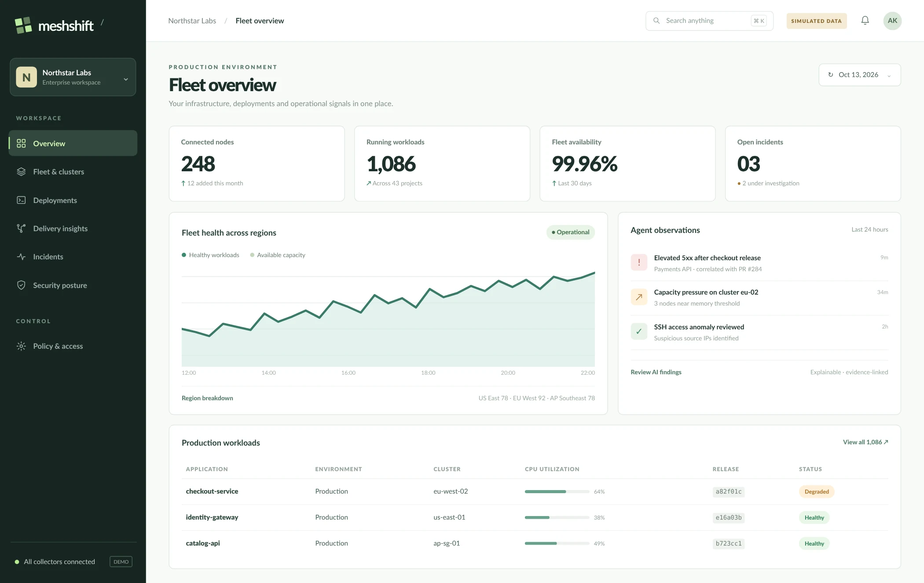The width and height of the screenshot is (924, 583).
Task: Expand the Northstar Labs workspace switcher
Action: 73,77
